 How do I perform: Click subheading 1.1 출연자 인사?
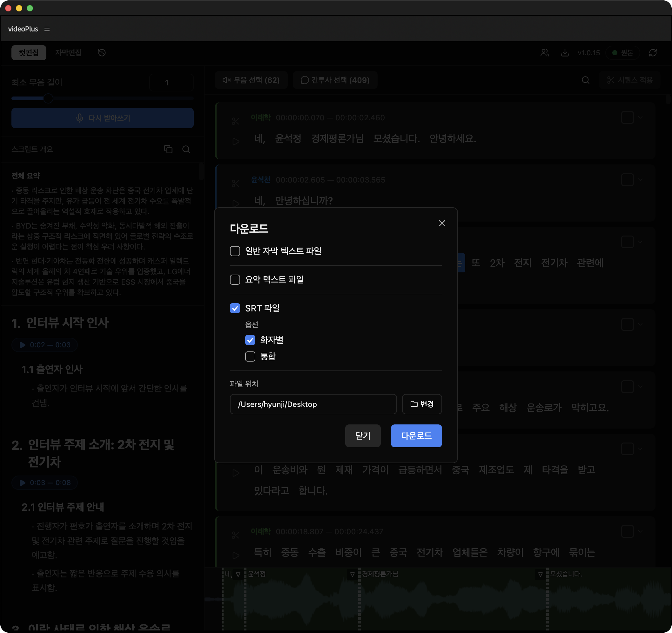coord(52,370)
